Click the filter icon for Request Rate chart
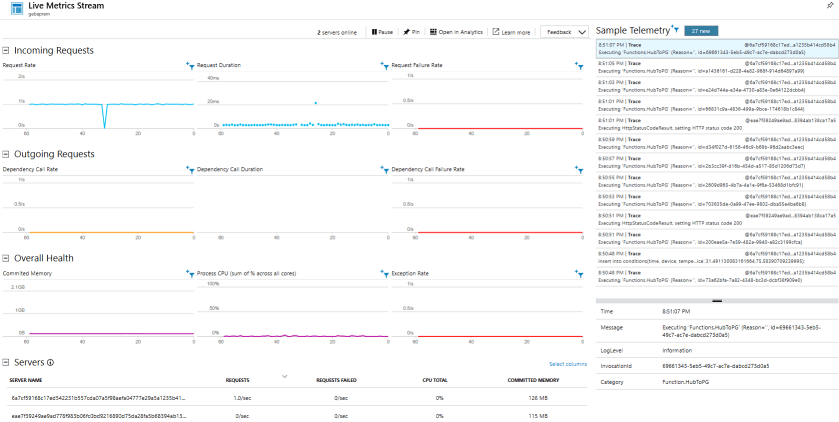Screen dimensions: 839x422 (x=190, y=65)
